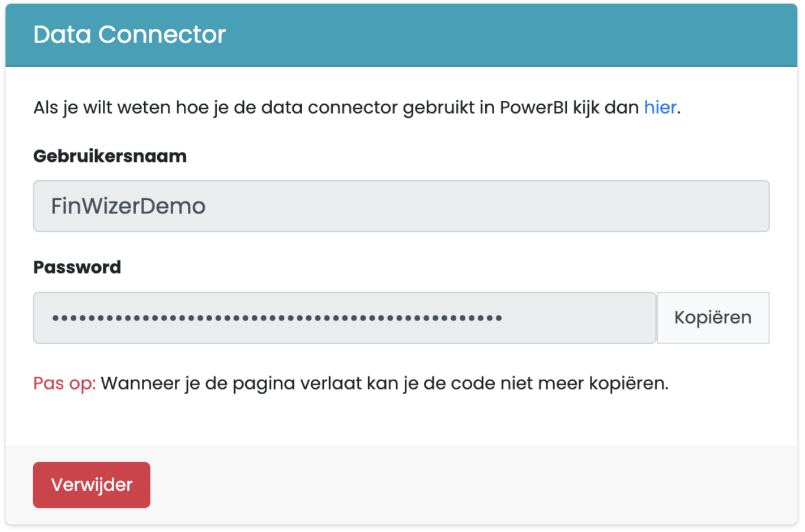Open the 'hier' PowerBI help link
The width and height of the screenshot is (805, 532).
(660, 107)
